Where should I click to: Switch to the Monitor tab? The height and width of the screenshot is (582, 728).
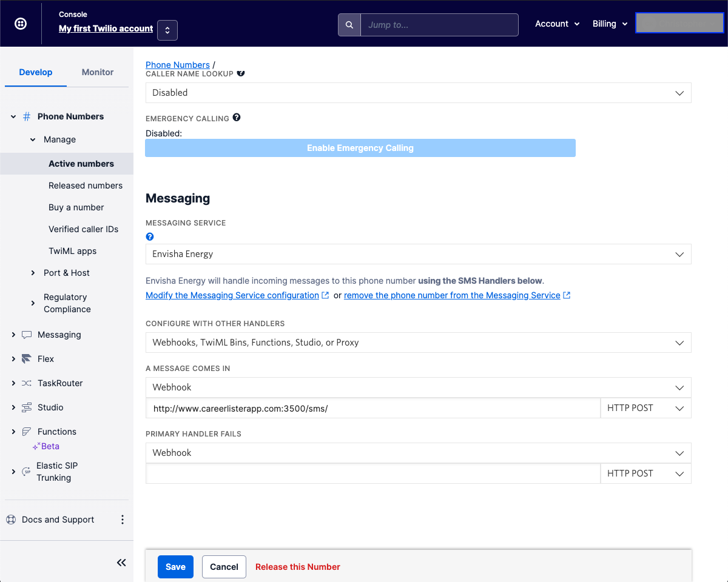point(98,72)
